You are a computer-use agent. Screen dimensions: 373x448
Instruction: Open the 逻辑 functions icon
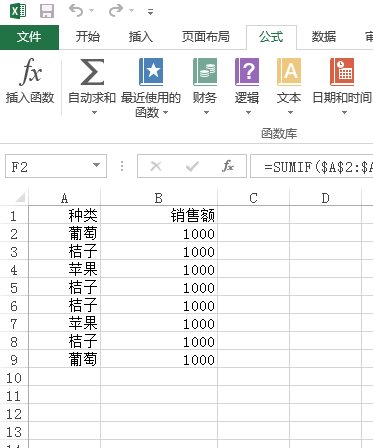click(x=247, y=72)
